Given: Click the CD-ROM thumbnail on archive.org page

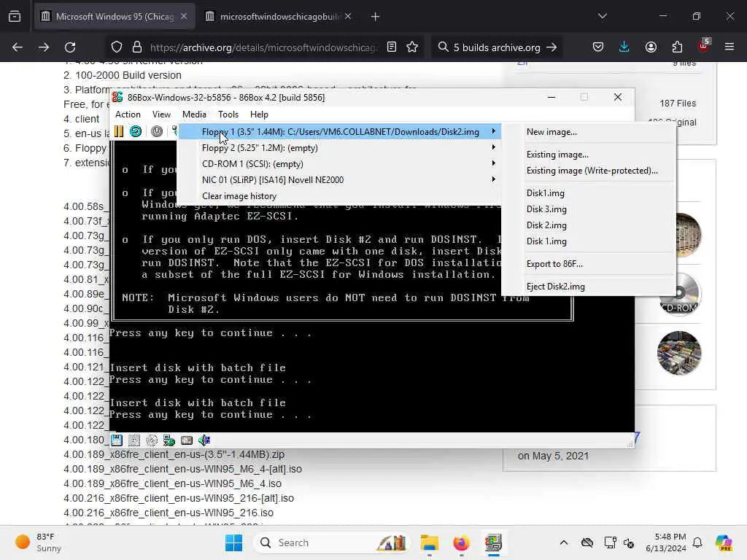Looking at the screenshot, I should 678,294.
